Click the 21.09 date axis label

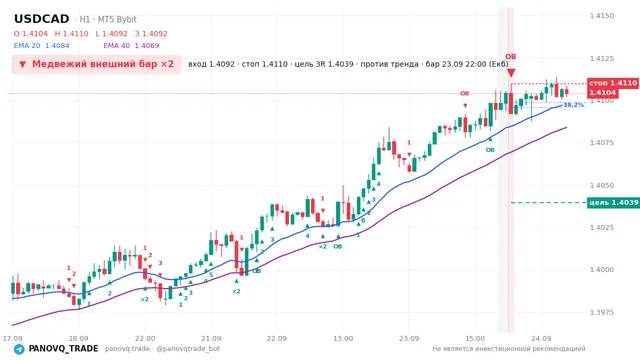[x=211, y=339]
